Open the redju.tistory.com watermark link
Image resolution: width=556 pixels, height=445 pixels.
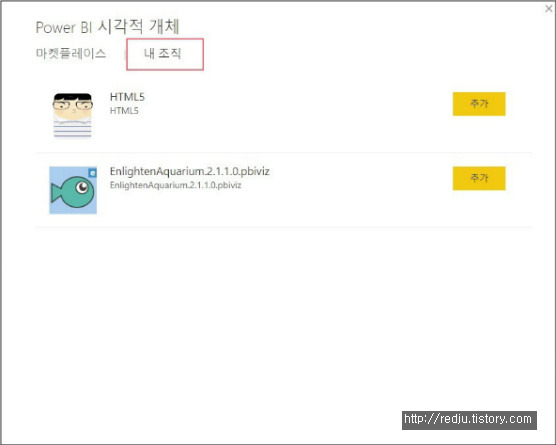pyautogui.click(x=469, y=420)
